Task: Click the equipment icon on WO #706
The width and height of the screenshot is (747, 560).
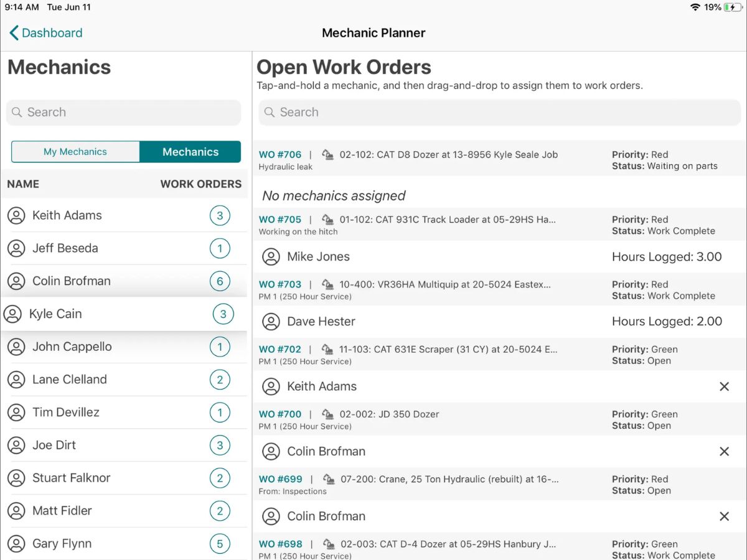Action: 327,154
